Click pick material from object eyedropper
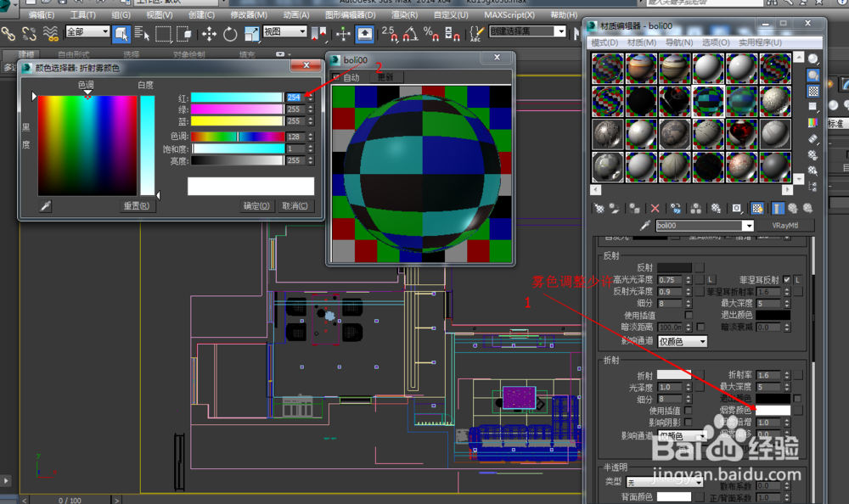 pos(645,225)
